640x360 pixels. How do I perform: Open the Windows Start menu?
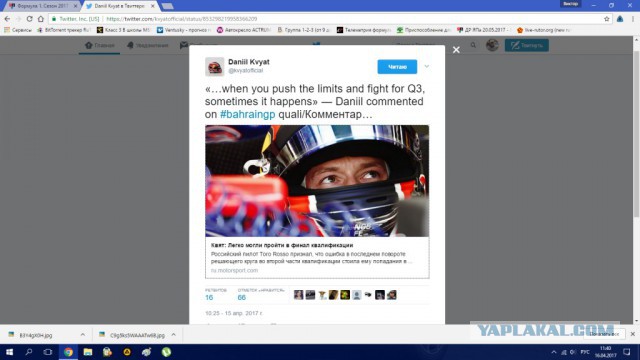(x=9, y=352)
